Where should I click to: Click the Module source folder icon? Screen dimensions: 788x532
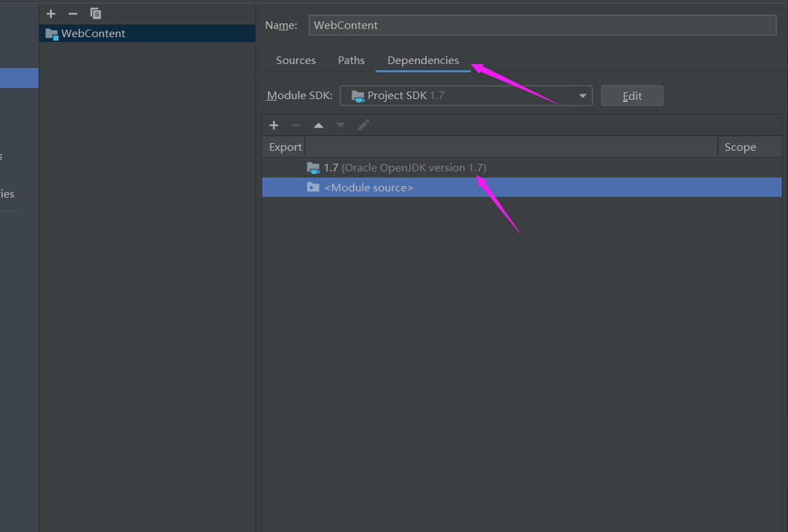click(x=313, y=187)
